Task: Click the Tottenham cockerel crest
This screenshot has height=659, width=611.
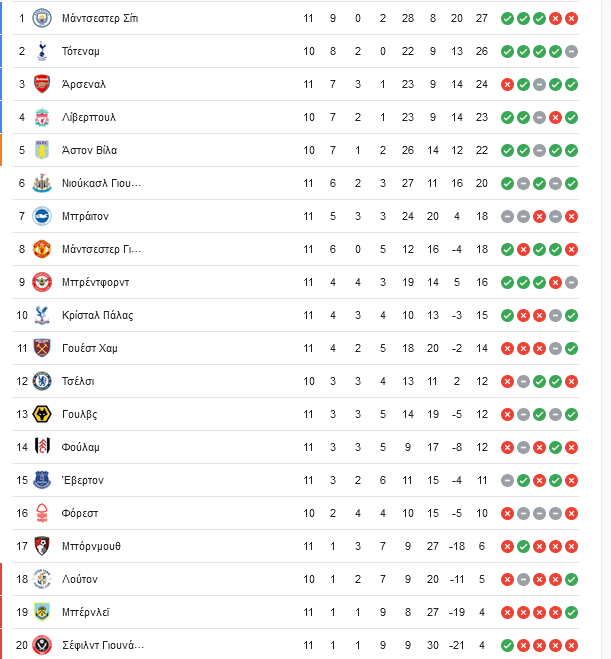Action: pyautogui.click(x=42, y=51)
